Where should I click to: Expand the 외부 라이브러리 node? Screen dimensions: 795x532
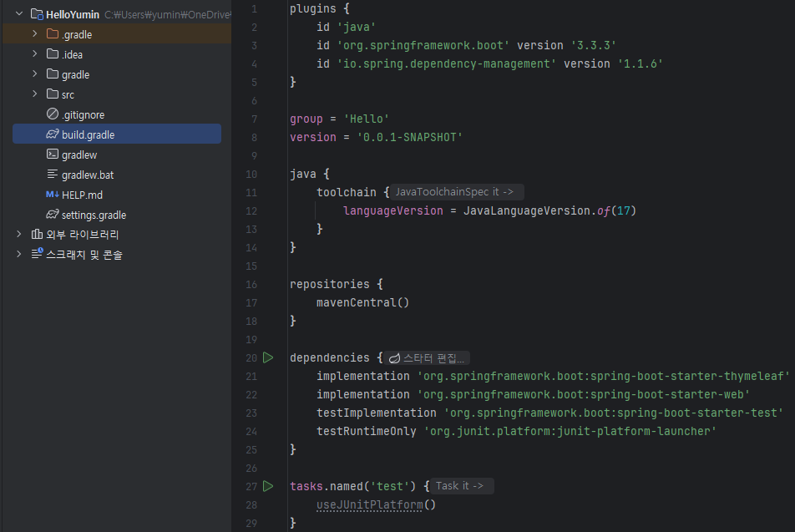(18, 234)
